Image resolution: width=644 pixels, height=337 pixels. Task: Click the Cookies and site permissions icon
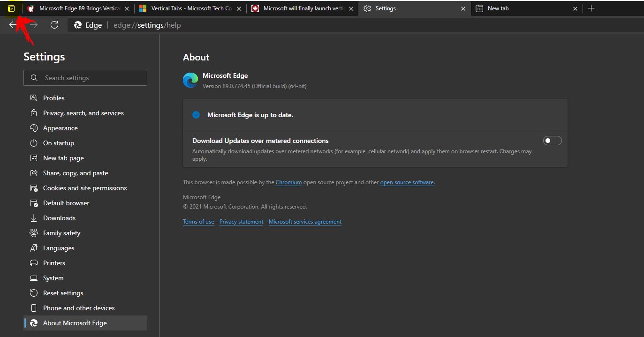coord(34,188)
